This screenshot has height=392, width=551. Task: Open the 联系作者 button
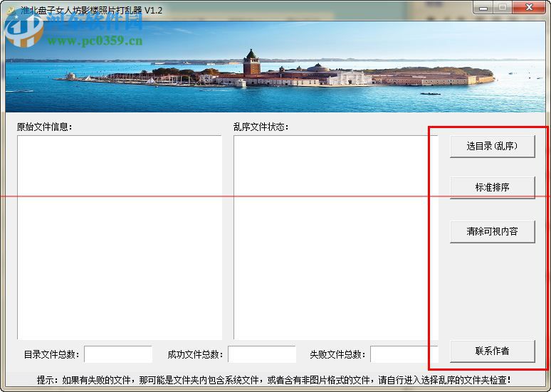[493, 351]
